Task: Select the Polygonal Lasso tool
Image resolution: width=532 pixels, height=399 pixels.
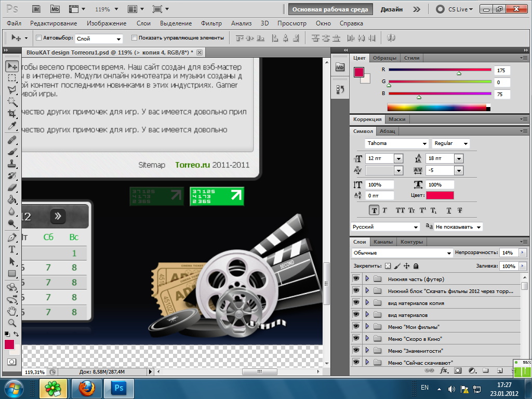Action: pyautogui.click(x=12, y=89)
